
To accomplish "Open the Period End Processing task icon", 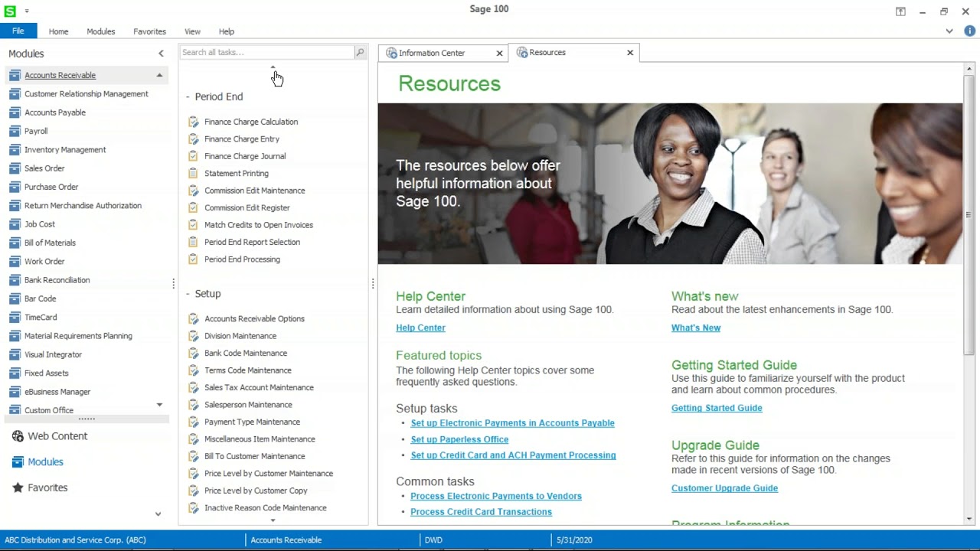I will click(193, 259).
